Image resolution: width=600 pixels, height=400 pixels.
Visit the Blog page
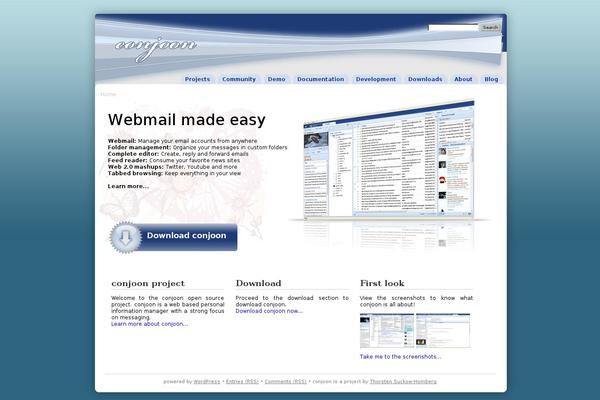pyautogui.click(x=491, y=79)
